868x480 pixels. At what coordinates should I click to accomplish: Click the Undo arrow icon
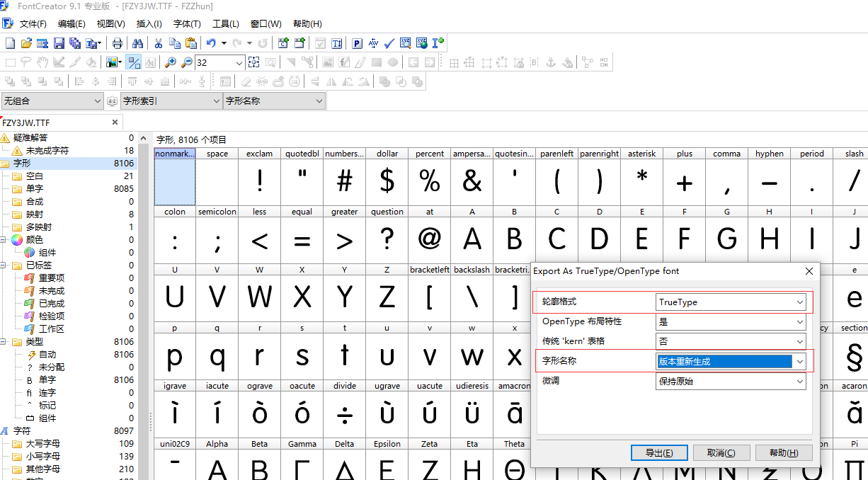pyautogui.click(x=210, y=43)
